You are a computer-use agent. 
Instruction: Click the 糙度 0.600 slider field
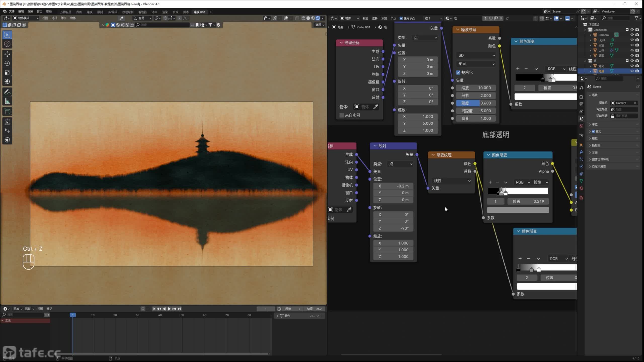click(x=475, y=103)
